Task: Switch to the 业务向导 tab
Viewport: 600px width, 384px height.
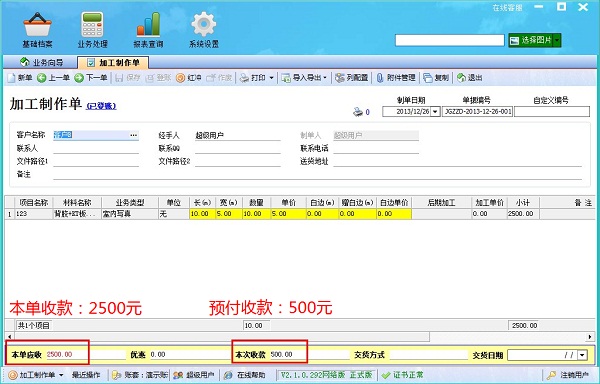Action: pyautogui.click(x=41, y=62)
